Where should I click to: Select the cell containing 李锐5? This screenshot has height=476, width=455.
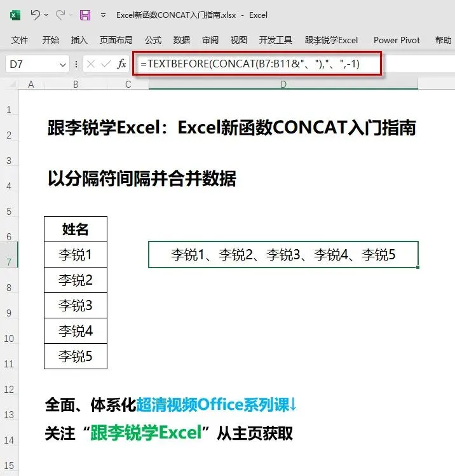[76, 356]
